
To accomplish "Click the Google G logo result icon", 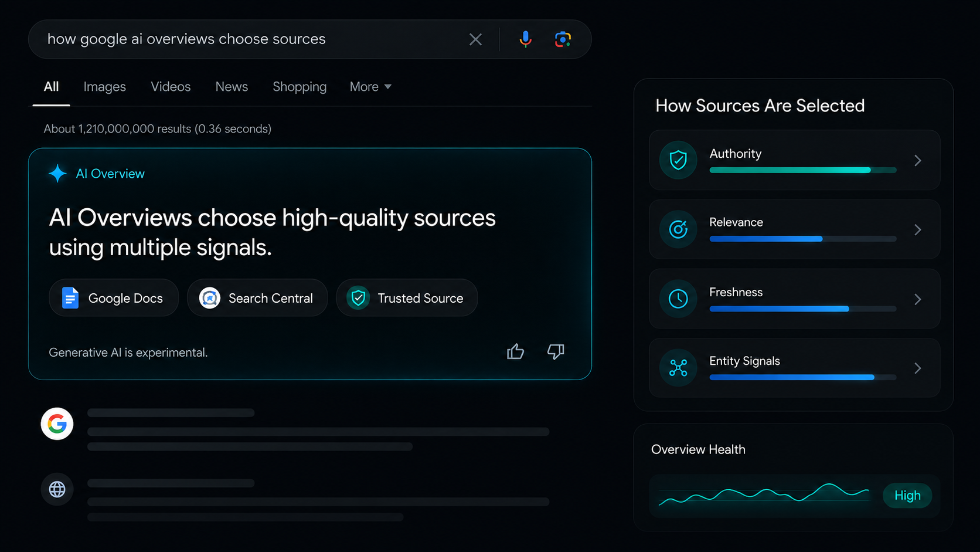I will 57,424.
